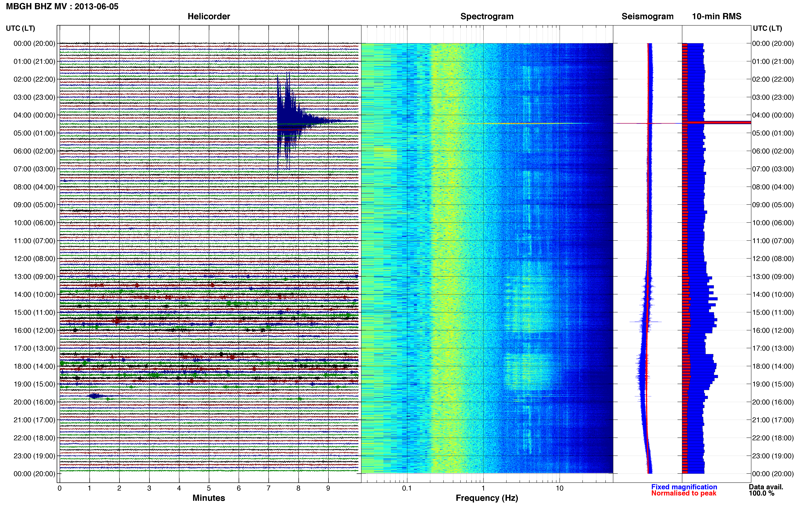
Task: Click left time label '16:00 (12:00)'
Action: pos(34,331)
